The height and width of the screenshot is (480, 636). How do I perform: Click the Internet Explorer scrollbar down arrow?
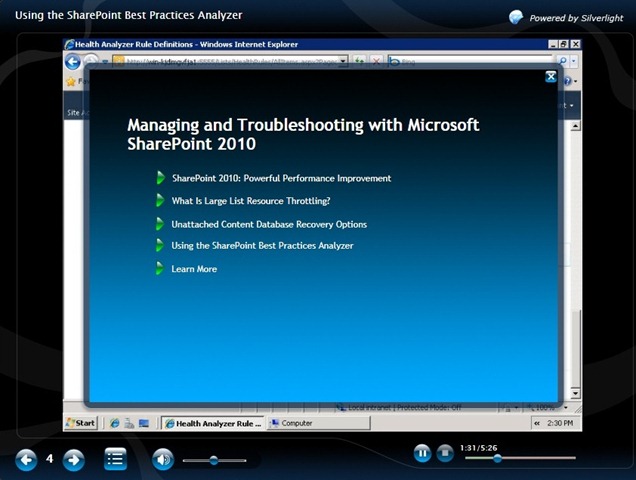click(x=575, y=393)
